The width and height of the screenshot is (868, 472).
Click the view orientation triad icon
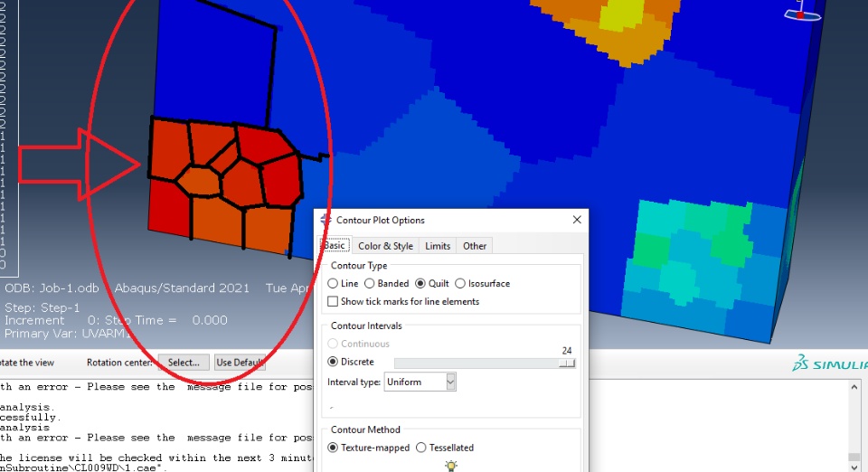coord(802,11)
